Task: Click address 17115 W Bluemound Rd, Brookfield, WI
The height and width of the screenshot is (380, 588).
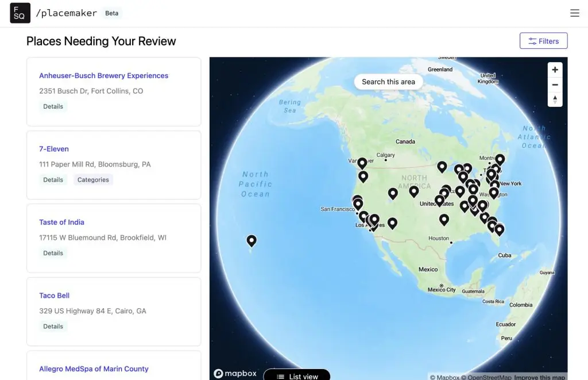Action: 103,237
